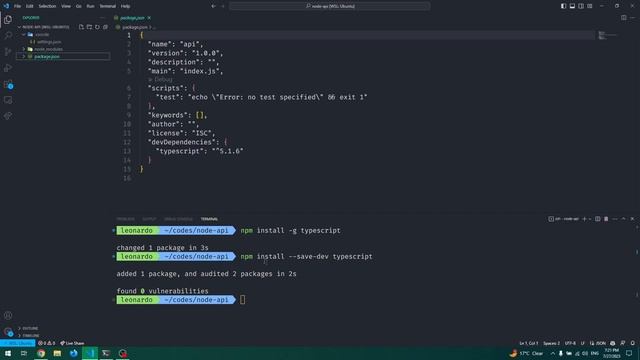Open the Extensions view with update badge
This screenshot has height=360, width=640.
[x=8, y=84]
